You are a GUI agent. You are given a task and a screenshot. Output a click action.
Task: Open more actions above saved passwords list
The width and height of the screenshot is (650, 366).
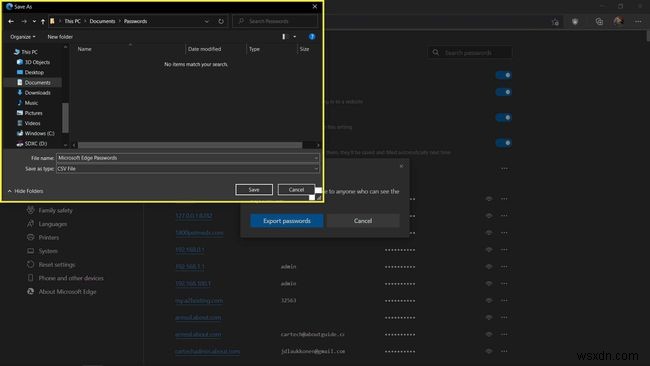pyautogui.click(x=504, y=168)
